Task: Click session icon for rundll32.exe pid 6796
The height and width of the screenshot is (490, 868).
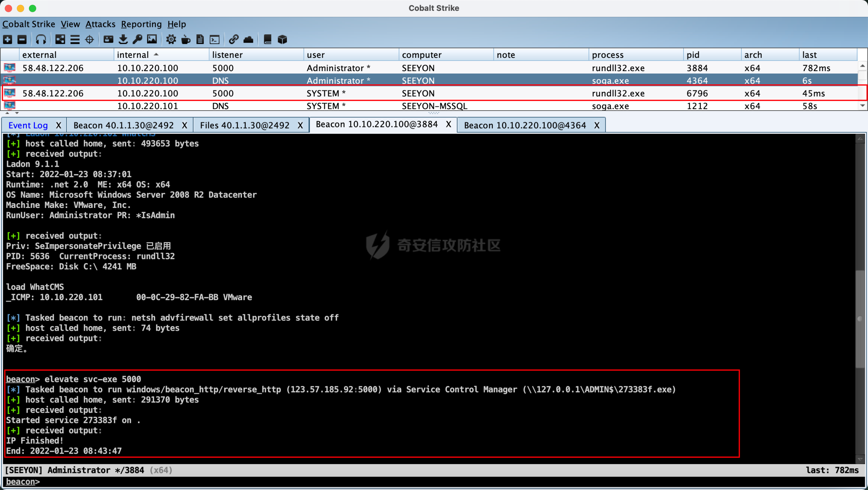Action: (x=10, y=93)
